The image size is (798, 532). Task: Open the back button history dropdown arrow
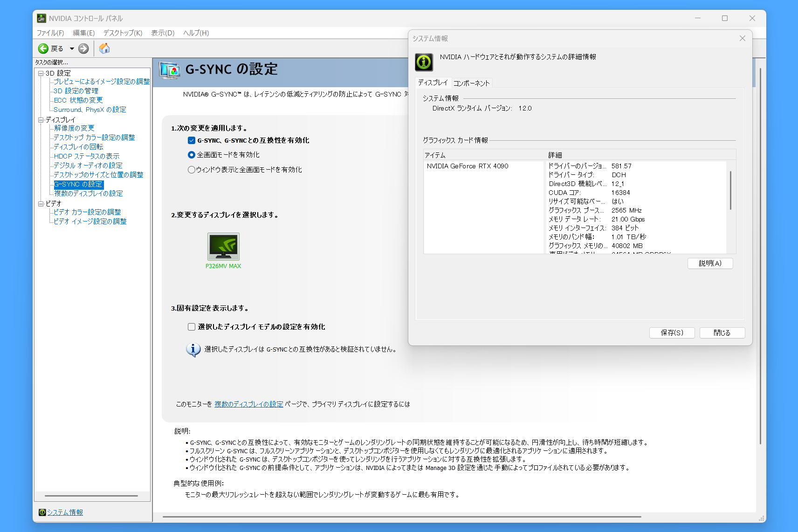pyautogui.click(x=72, y=48)
